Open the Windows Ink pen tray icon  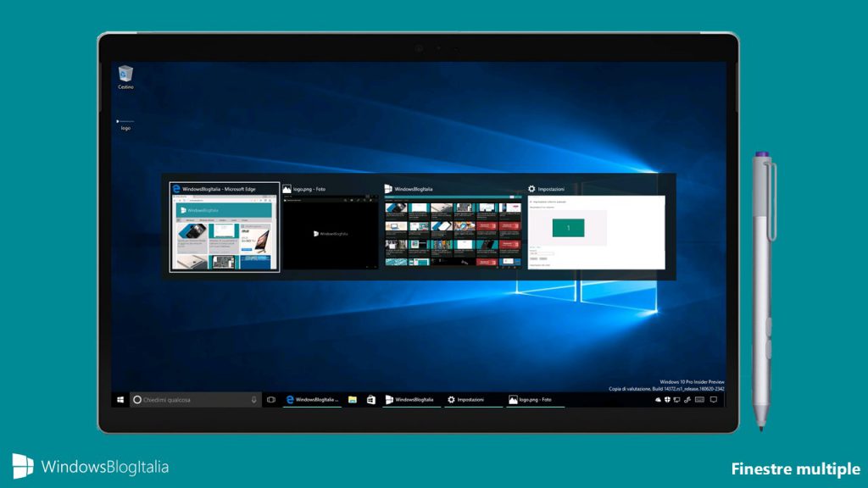pyautogui.click(x=687, y=400)
